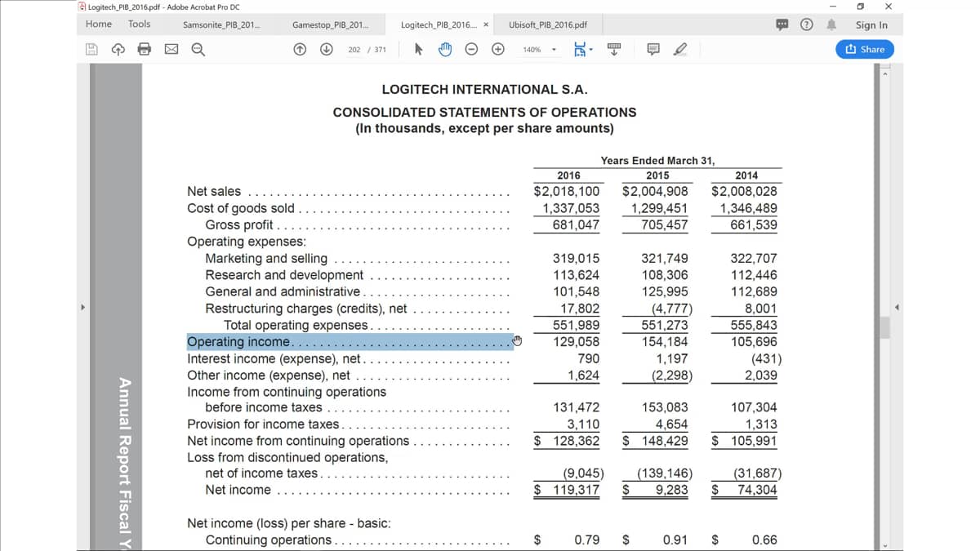Viewport: 980px width, 551px height.
Task: Click the 'Cost of goods sold' label
Action: point(241,208)
